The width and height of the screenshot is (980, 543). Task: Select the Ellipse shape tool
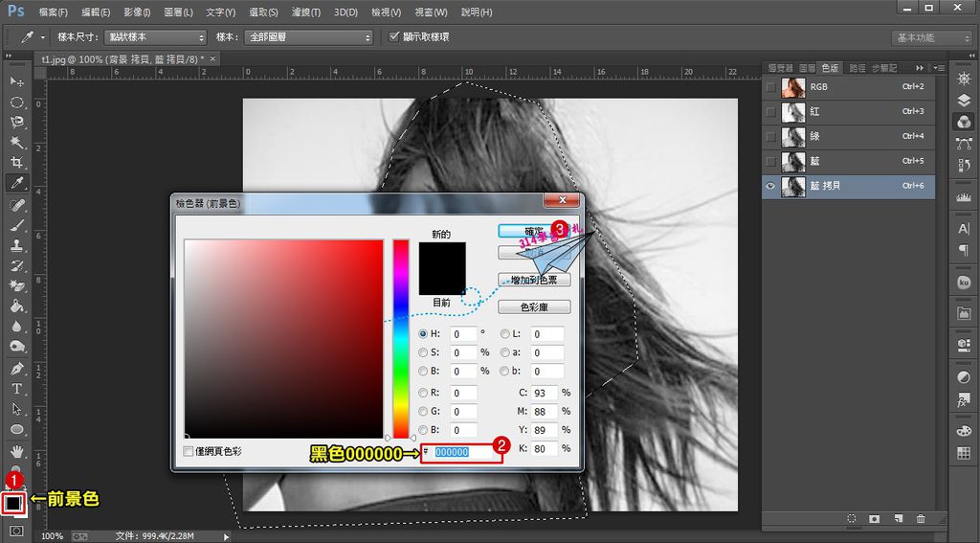(x=17, y=429)
